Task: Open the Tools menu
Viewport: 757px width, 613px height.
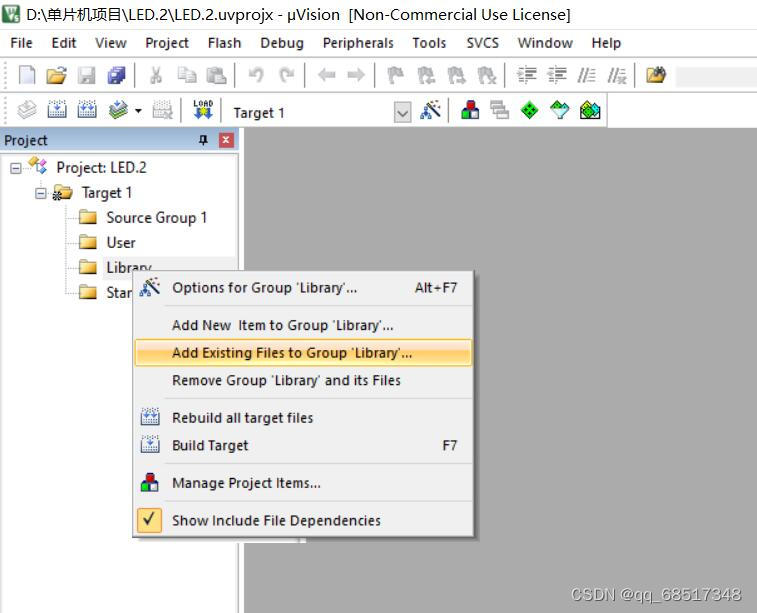Action: pos(429,43)
